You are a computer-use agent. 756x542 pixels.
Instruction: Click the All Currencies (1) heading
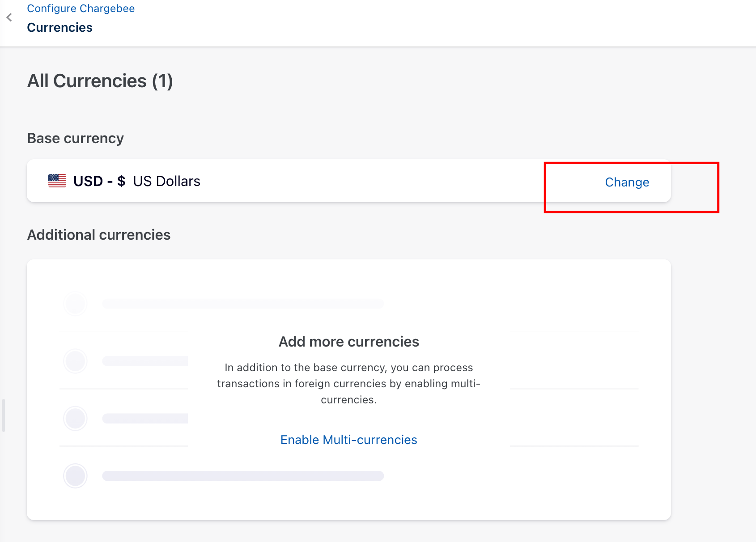pos(100,81)
